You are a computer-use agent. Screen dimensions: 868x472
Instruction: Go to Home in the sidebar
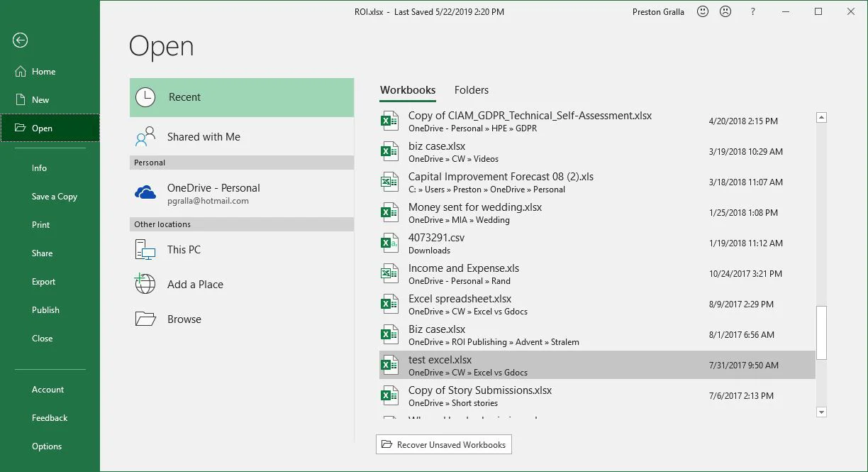[x=50, y=71]
